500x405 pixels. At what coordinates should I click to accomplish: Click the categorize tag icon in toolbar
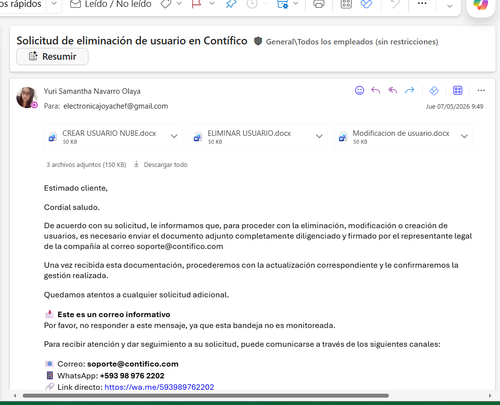[166, 4]
